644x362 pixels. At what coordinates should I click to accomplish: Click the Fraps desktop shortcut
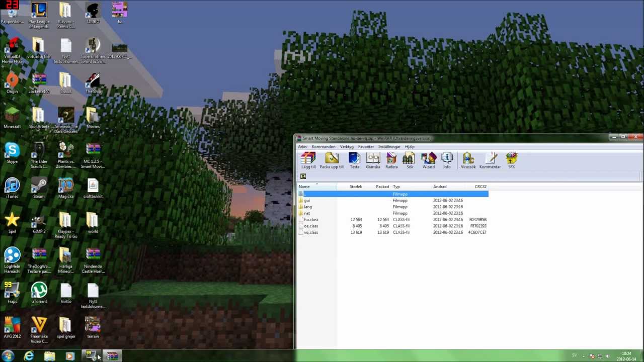[x=12, y=293]
